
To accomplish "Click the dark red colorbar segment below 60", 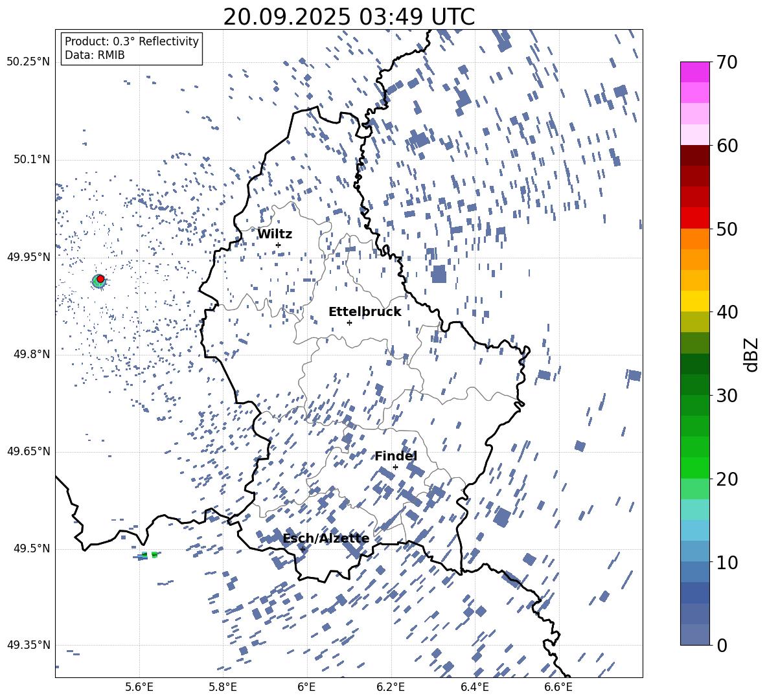I will tap(695, 155).
